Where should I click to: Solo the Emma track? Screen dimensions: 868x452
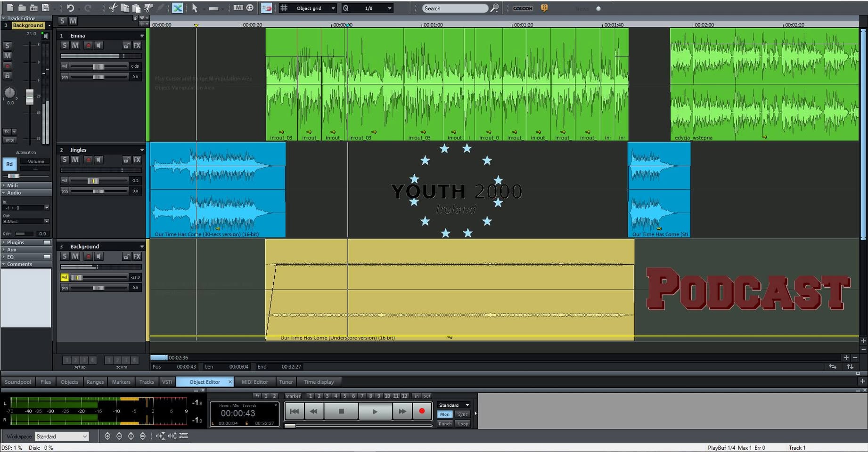(x=65, y=45)
